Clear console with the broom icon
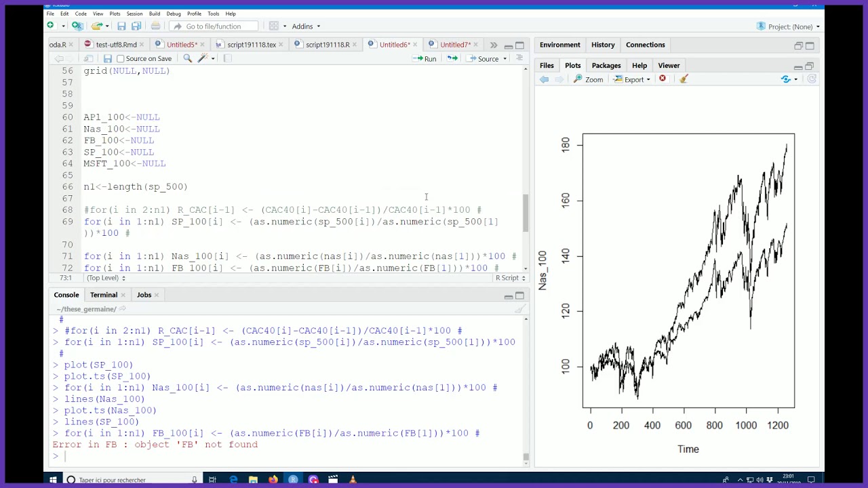The width and height of the screenshot is (868, 488). 520,309
